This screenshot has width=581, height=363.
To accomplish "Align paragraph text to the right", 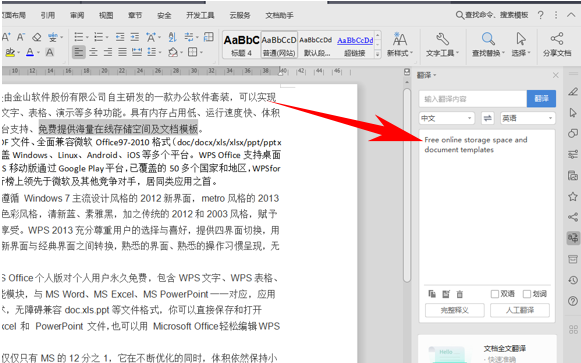I will (108, 52).
